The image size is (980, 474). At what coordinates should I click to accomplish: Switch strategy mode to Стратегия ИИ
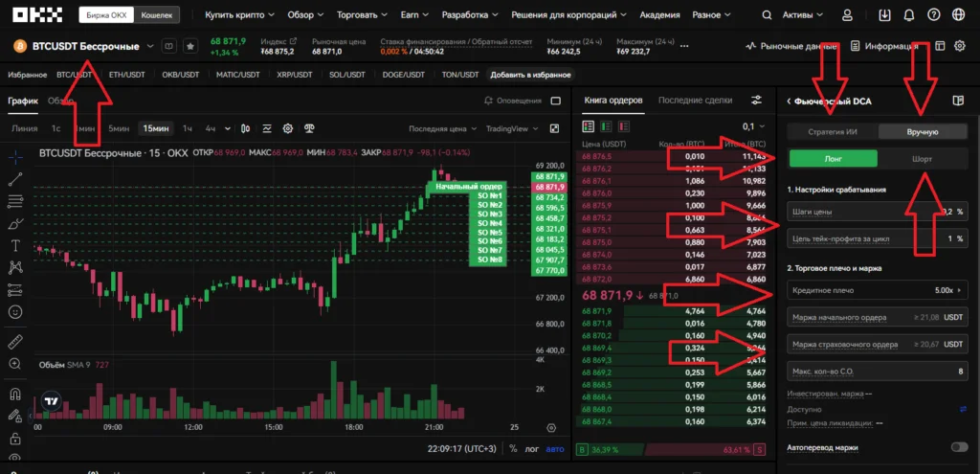pyautogui.click(x=831, y=132)
